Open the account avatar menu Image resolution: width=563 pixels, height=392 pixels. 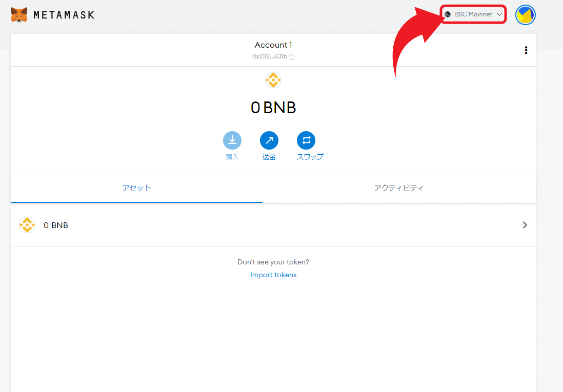(x=525, y=15)
